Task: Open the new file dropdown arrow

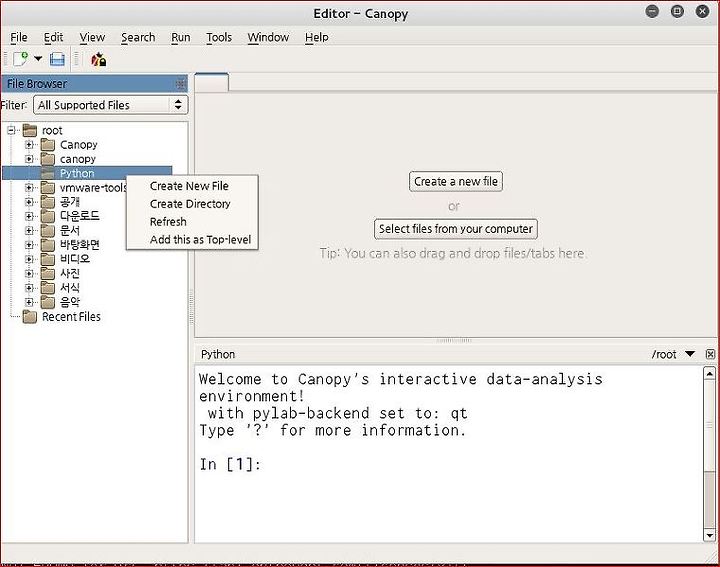Action: pos(38,59)
